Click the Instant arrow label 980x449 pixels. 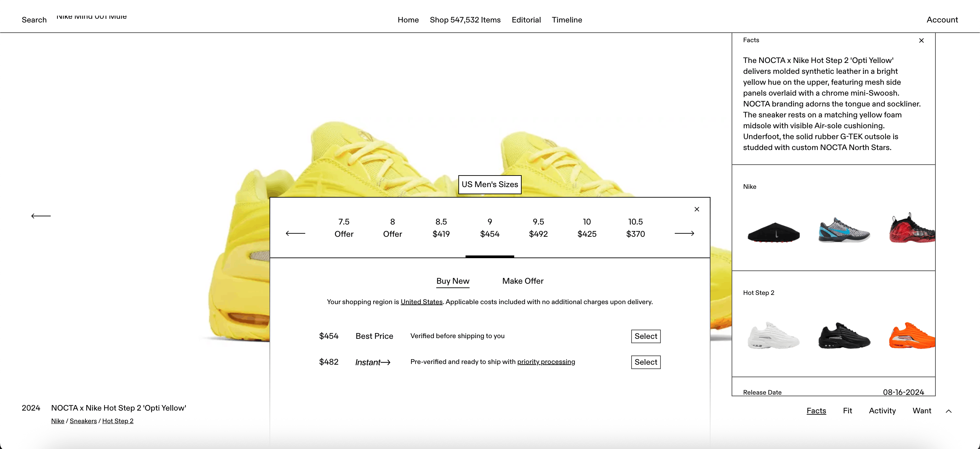[373, 362]
